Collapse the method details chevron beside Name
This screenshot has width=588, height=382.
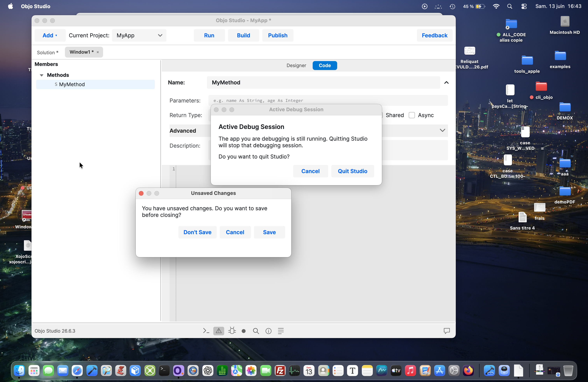click(446, 82)
